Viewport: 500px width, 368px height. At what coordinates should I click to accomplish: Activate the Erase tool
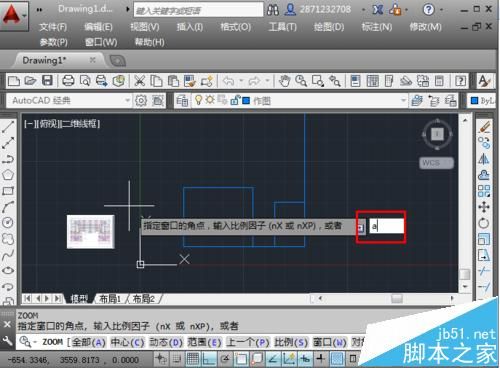click(x=484, y=127)
